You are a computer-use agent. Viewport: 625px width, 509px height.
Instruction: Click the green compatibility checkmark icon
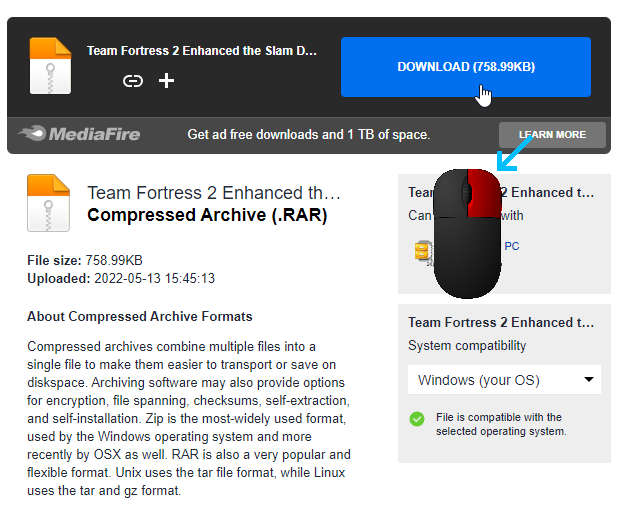pyautogui.click(x=417, y=419)
